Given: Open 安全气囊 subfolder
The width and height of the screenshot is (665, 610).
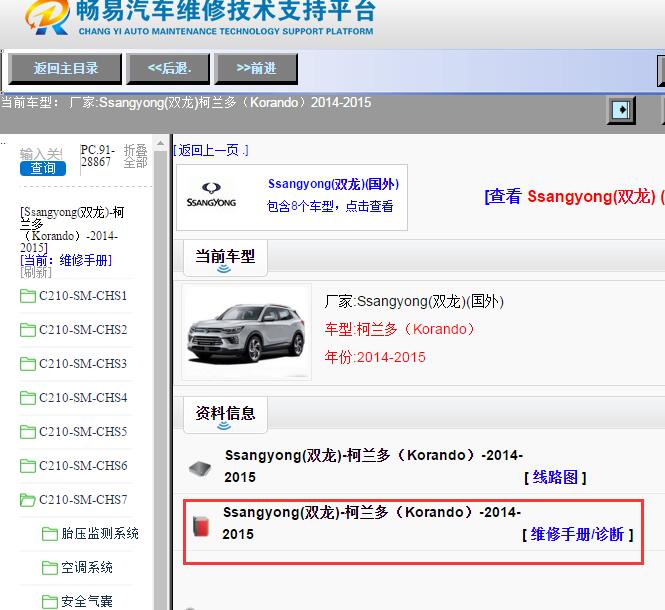Looking at the screenshot, I should coord(87,601).
